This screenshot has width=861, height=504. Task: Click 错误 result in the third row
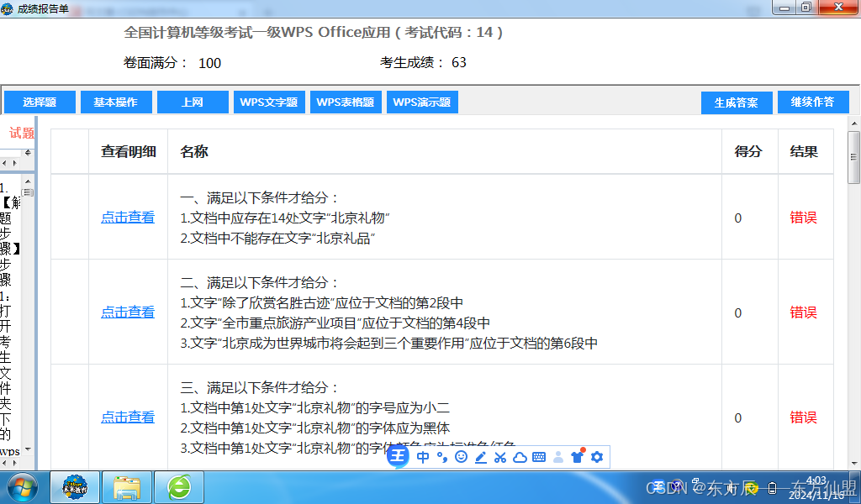pos(803,417)
